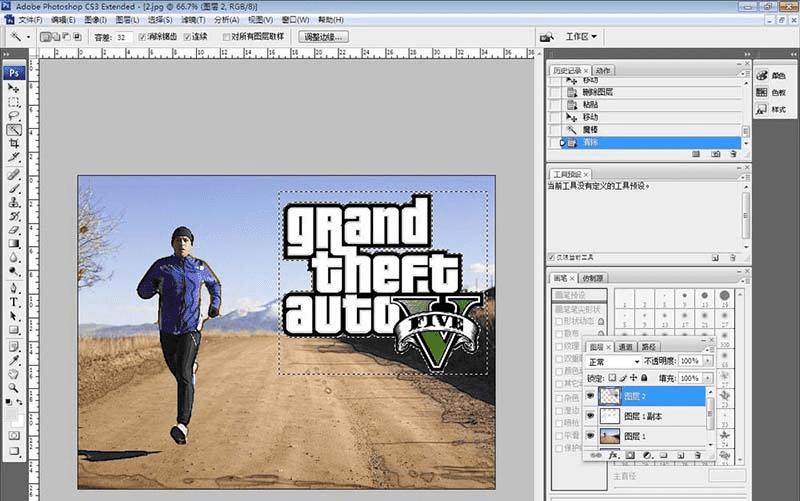Open the 工作区 workspace dropdown
Image resolution: width=800 pixels, height=501 pixels.
tap(581, 37)
